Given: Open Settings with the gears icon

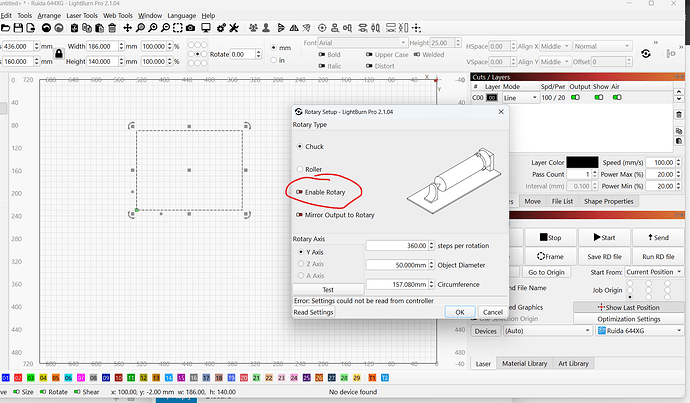Looking at the screenshot, I should point(221,28).
